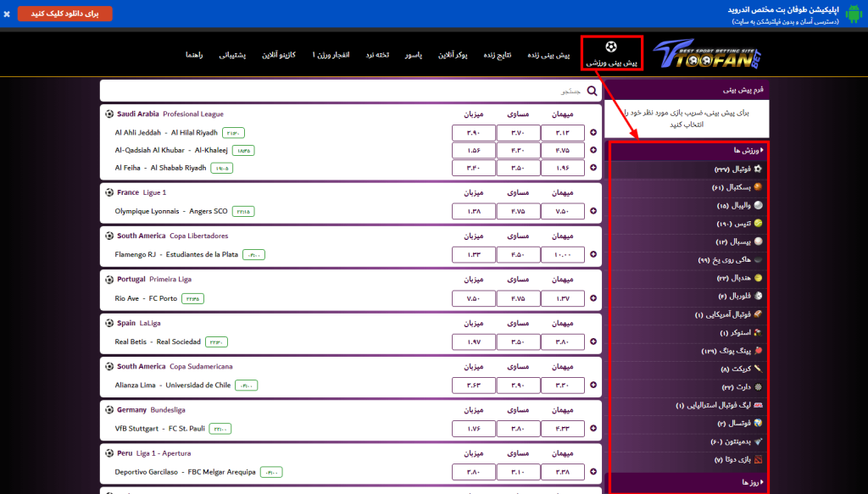The height and width of the screenshot is (494, 868).
Task: Click the darts icon in the sports list
Action: [758, 386]
